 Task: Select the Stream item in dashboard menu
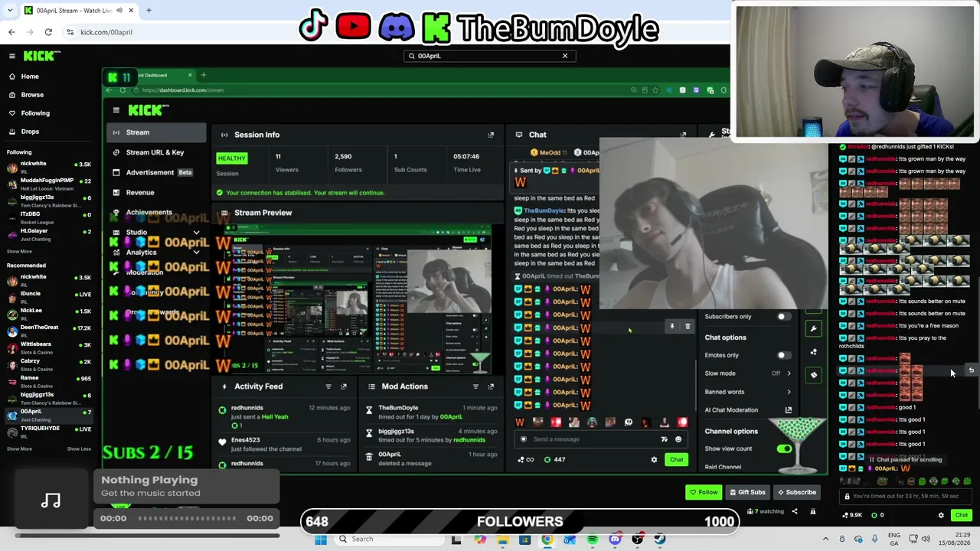coord(157,132)
